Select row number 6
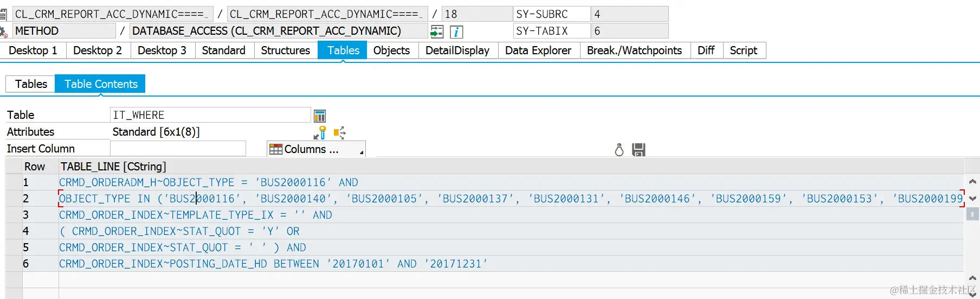 pyautogui.click(x=40, y=264)
